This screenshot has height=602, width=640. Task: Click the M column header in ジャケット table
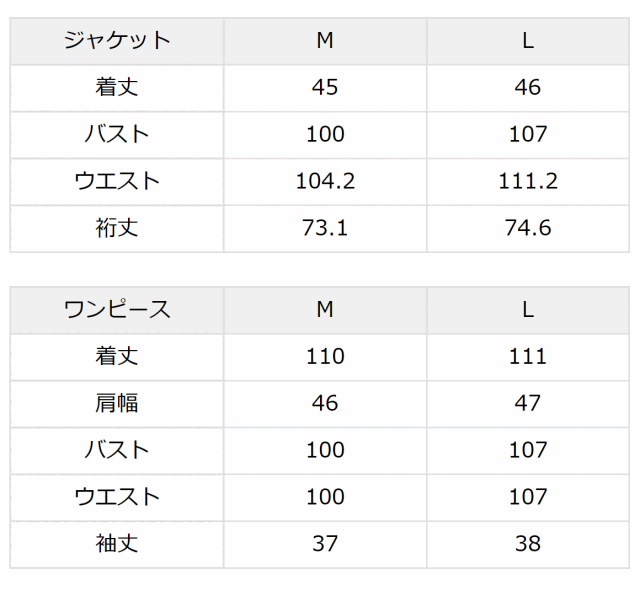(x=325, y=41)
